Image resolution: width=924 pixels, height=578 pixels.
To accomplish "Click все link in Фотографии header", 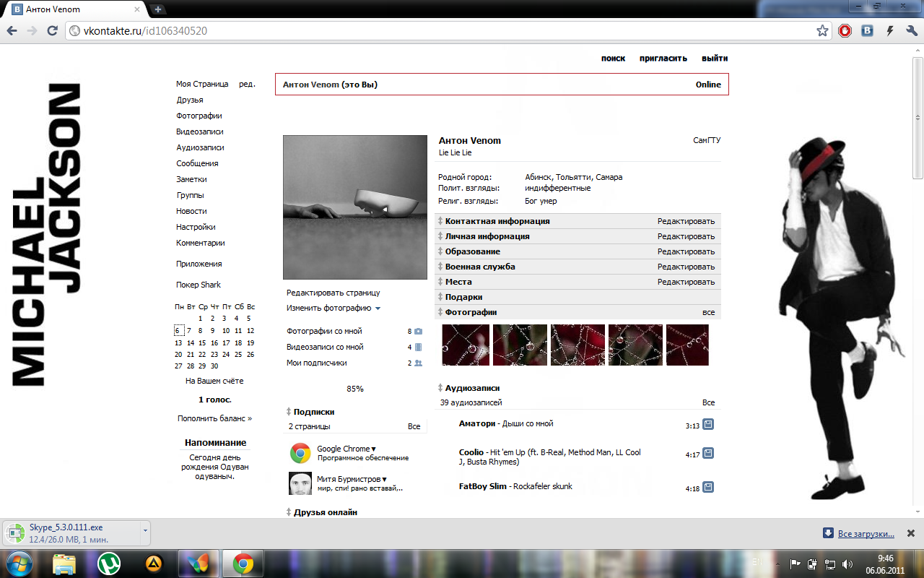I will coord(709,312).
